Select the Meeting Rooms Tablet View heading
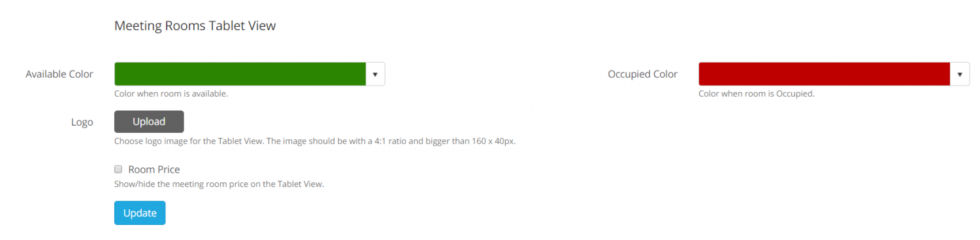Viewport: 980px width, 240px height. tap(195, 26)
